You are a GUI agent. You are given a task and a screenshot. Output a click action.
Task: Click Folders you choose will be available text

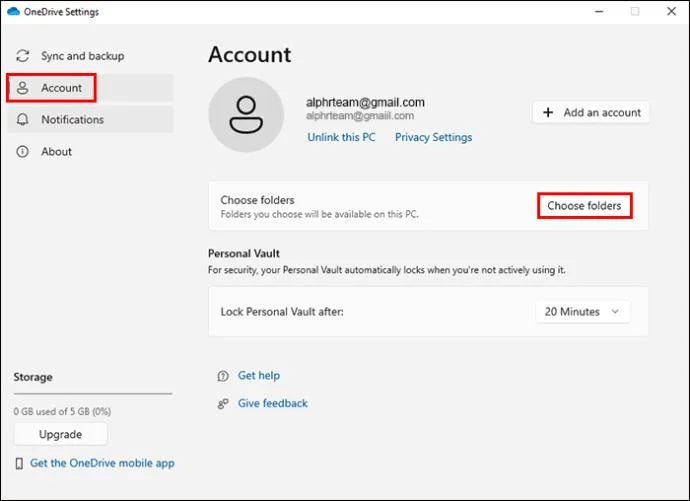pos(319,214)
